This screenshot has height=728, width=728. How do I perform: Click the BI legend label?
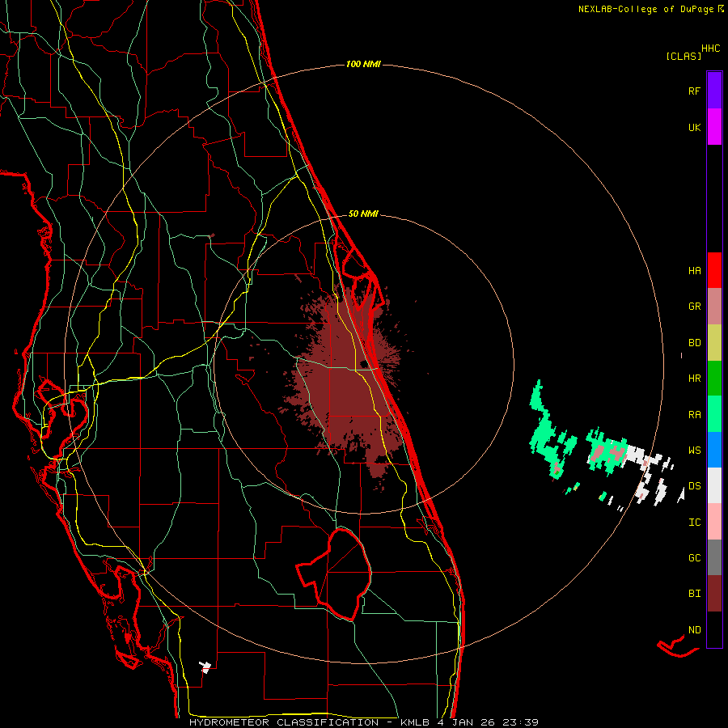pos(694,594)
